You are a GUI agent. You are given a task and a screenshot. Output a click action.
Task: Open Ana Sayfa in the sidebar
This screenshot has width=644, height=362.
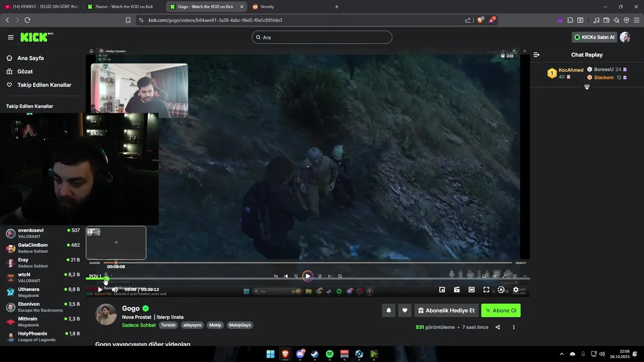(31, 58)
